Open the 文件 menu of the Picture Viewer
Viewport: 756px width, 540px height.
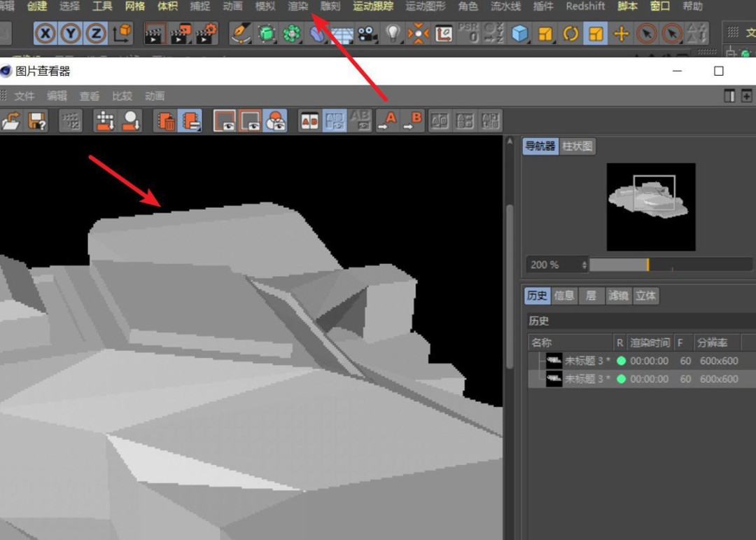coord(24,95)
